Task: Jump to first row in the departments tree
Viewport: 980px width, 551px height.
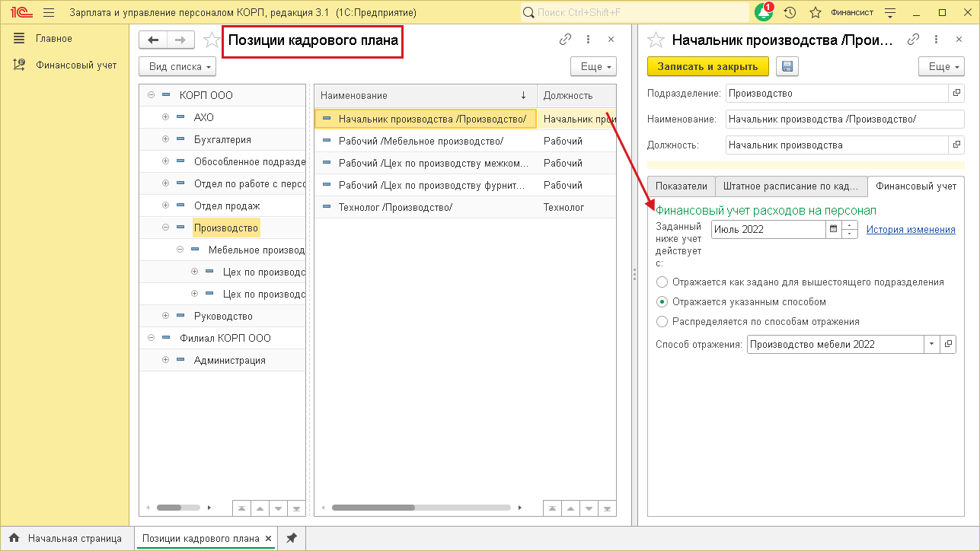Action: pyautogui.click(x=240, y=508)
